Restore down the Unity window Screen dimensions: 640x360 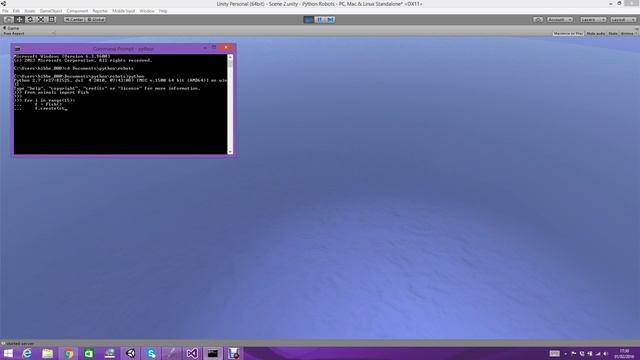coord(619,3)
